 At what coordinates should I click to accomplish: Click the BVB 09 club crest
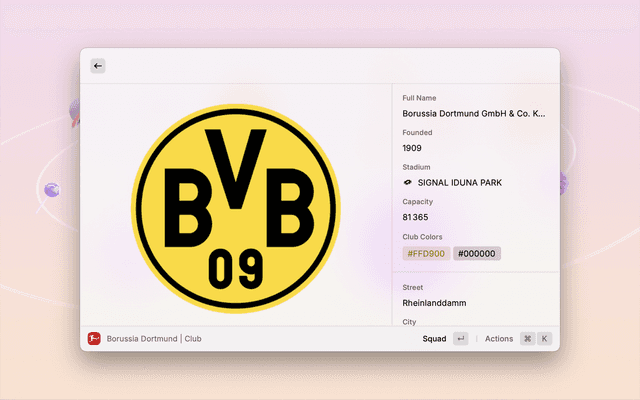pyautogui.click(x=236, y=208)
